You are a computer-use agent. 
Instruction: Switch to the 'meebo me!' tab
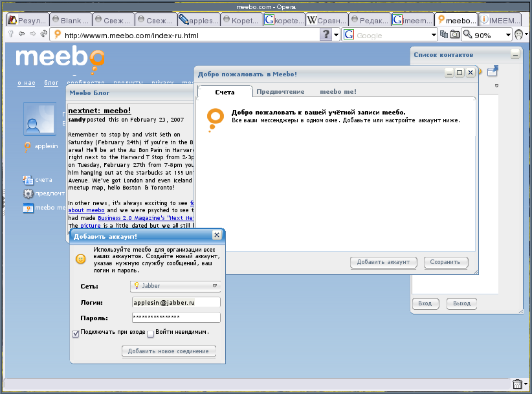(338, 92)
